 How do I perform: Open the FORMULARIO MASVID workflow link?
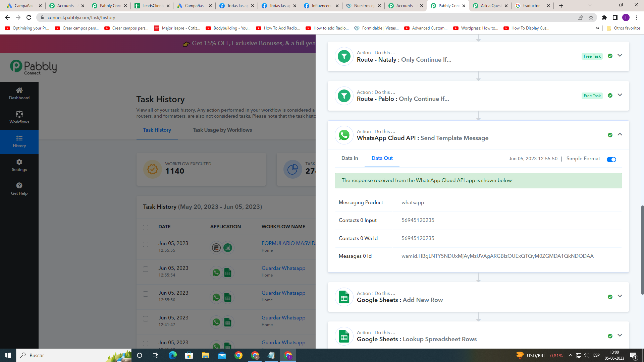(288, 243)
